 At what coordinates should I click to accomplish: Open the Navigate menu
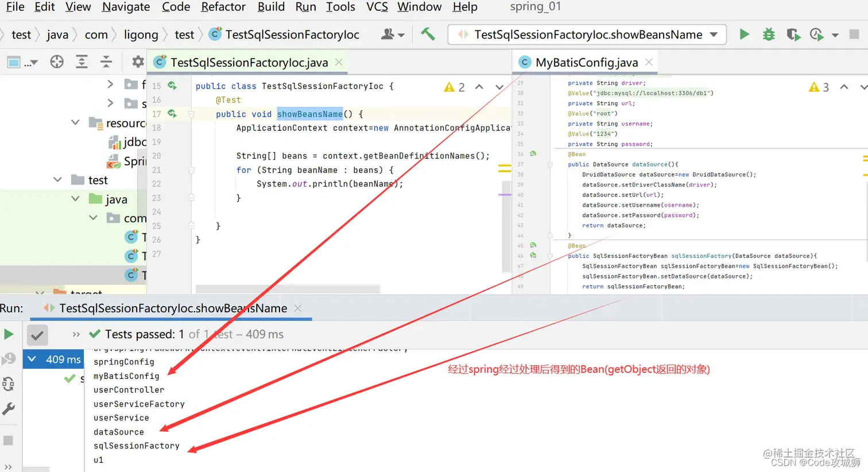pyautogui.click(x=126, y=7)
